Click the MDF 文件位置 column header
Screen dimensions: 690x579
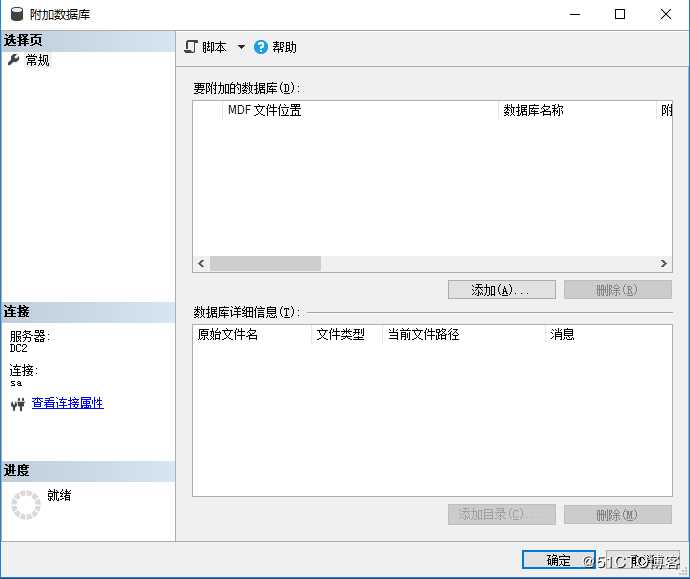pos(361,110)
